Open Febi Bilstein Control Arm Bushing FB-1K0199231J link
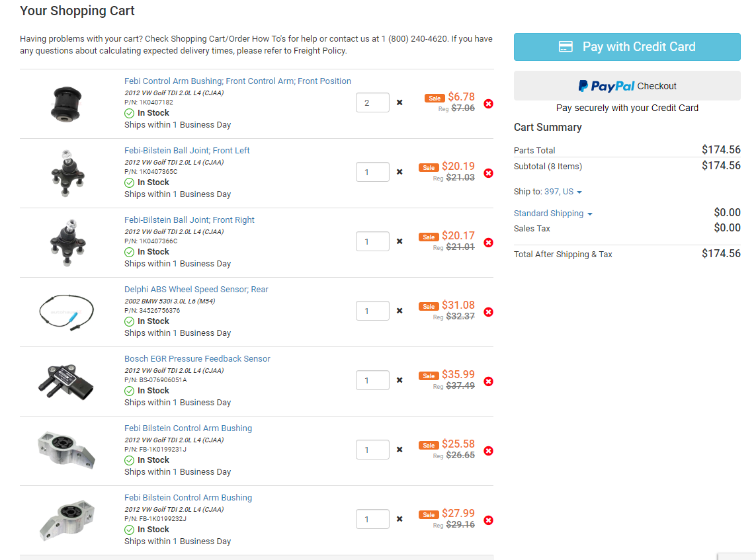Screen dimensions: 756x560 188,428
